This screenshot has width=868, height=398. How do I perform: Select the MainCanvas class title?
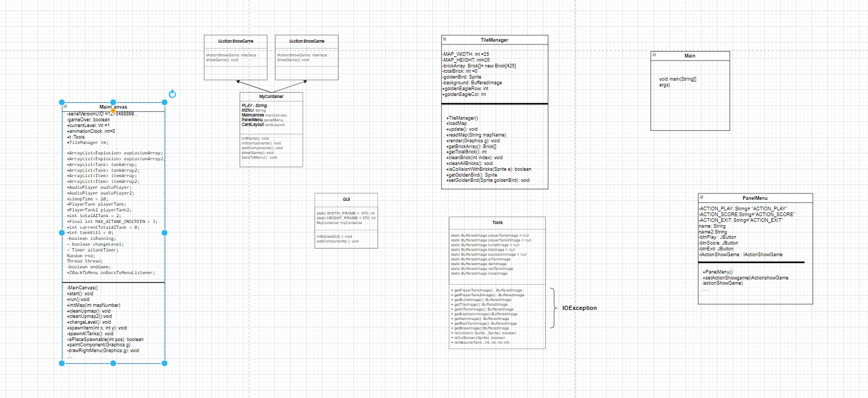point(113,107)
